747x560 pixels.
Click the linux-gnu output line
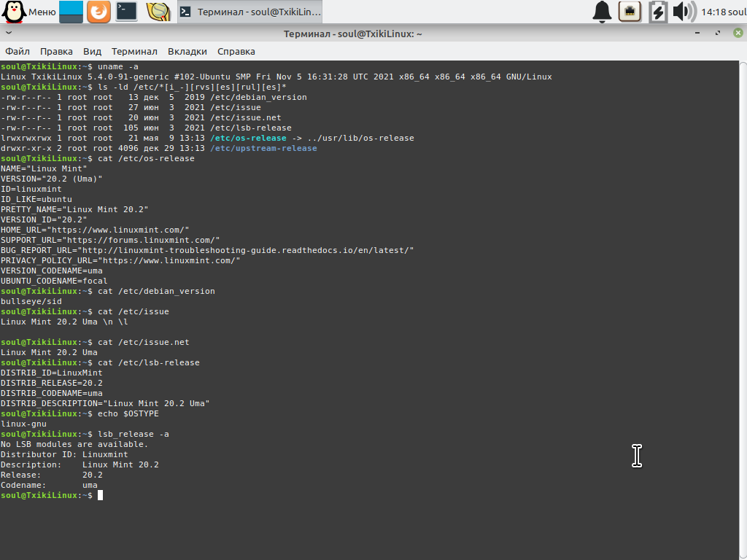pyautogui.click(x=23, y=424)
